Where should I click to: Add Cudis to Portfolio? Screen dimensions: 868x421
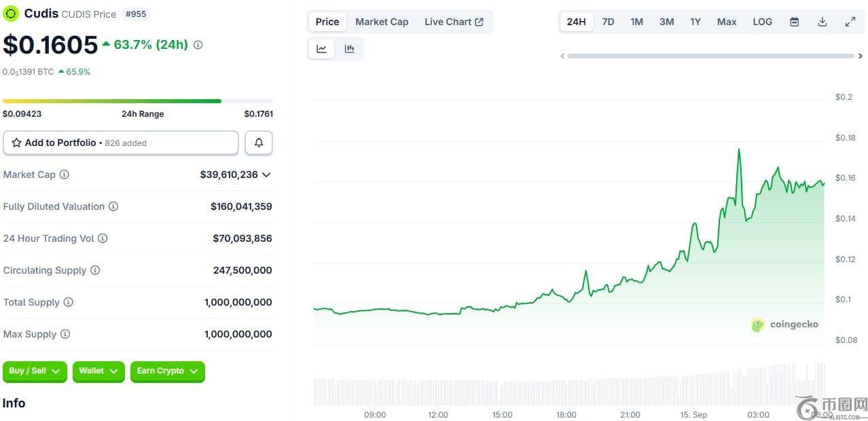pos(121,143)
